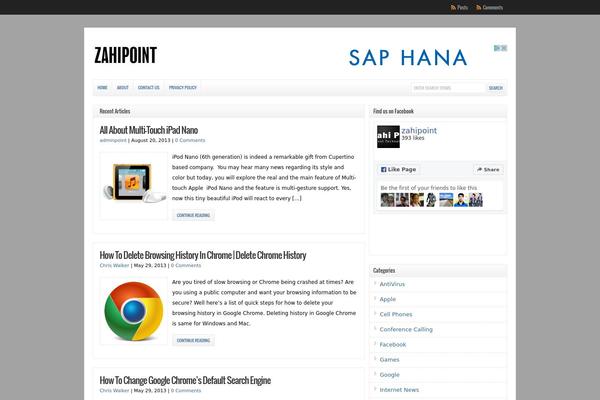Open the Internet News category
The height and width of the screenshot is (400, 600).
point(399,390)
